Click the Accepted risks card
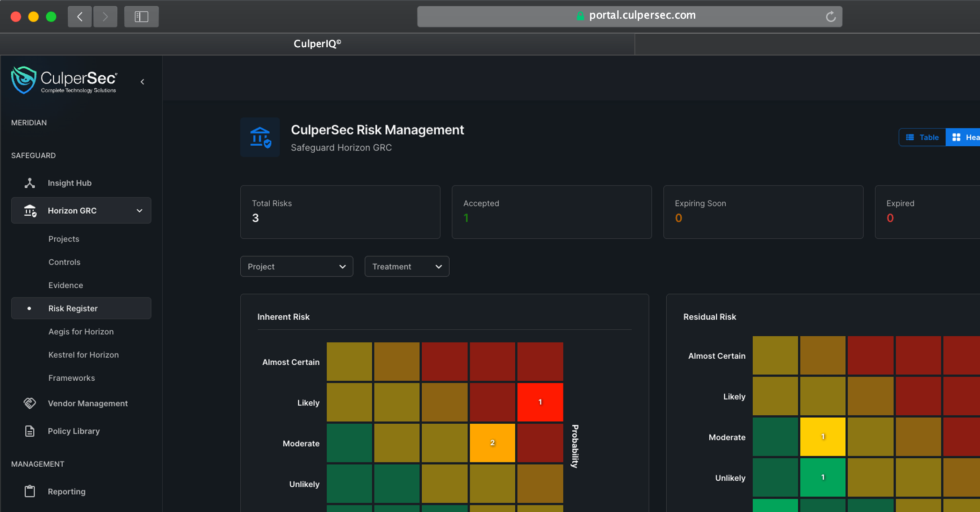The width and height of the screenshot is (980, 512). point(552,212)
